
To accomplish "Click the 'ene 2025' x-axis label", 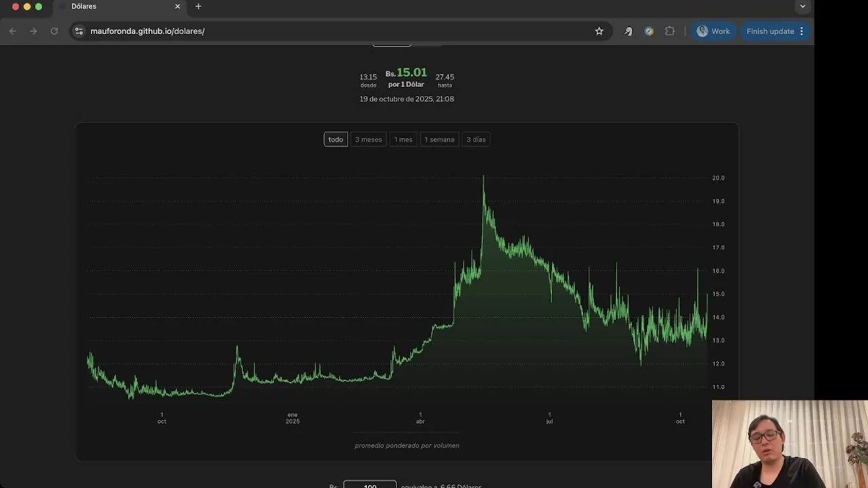I will 292,418.
